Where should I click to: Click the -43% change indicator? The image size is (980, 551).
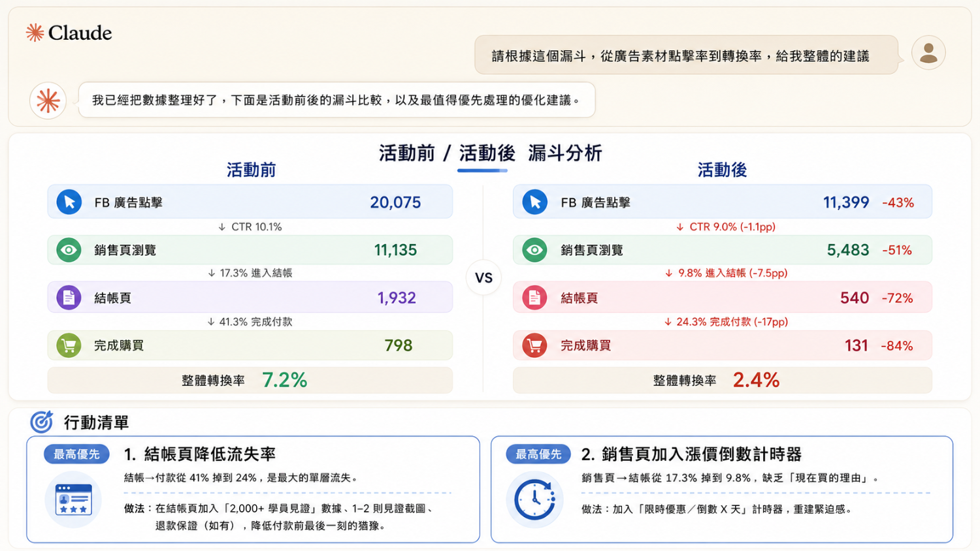pos(898,203)
